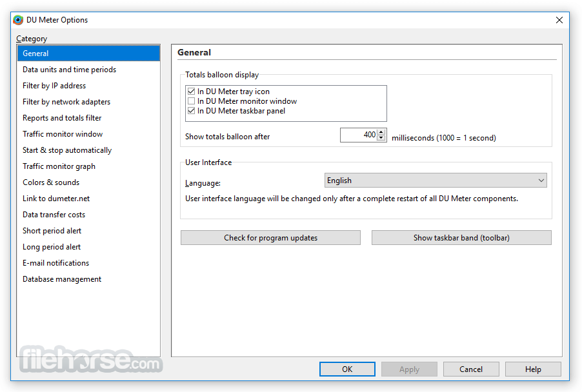Viewport: 582px width, 392px height.
Task: Click Check for program updates button
Action: 270,238
